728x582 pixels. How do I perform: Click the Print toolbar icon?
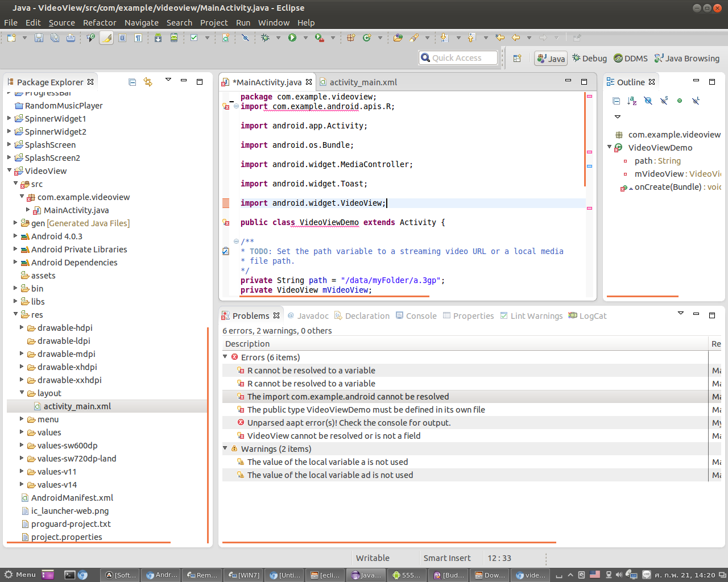pyautogui.click(x=71, y=38)
